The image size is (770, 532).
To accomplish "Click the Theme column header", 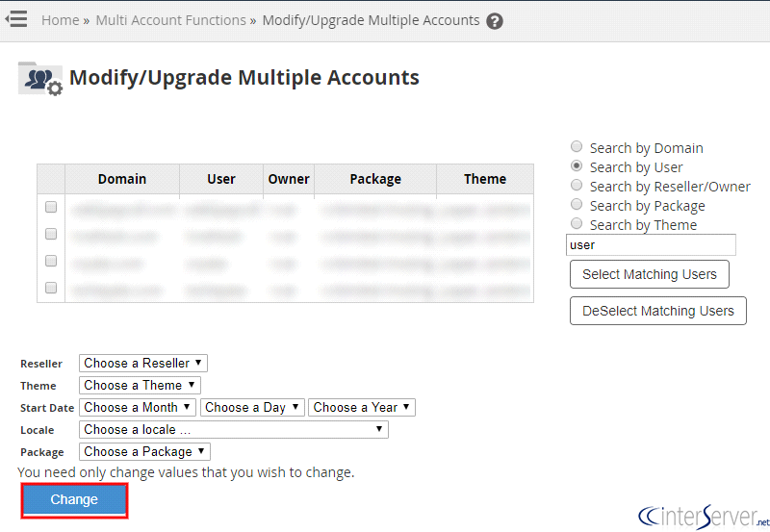I will (x=485, y=179).
